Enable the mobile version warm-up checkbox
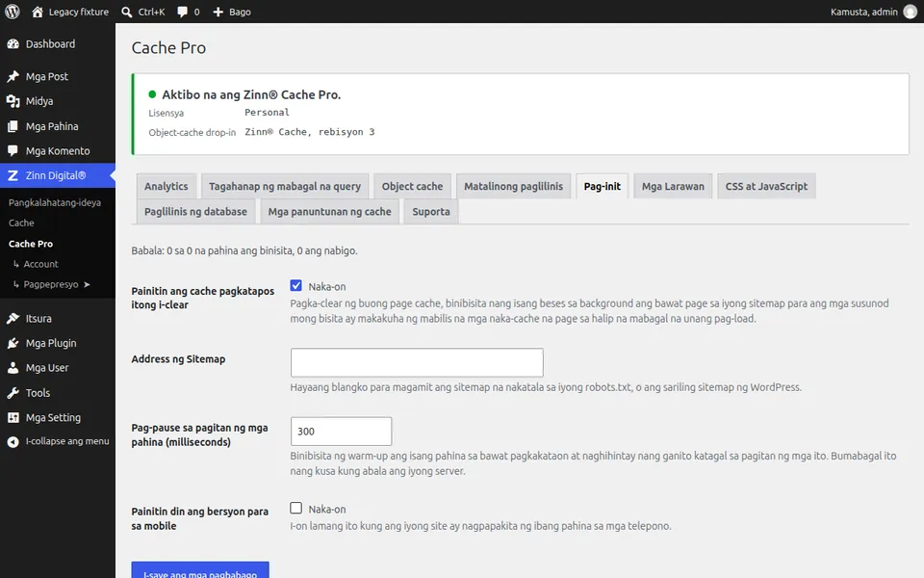This screenshot has height=578, width=924. [295, 509]
